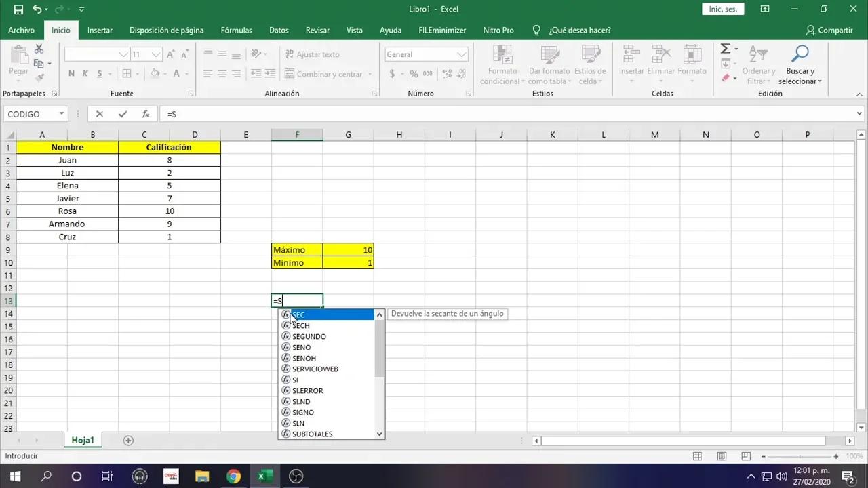The width and height of the screenshot is (868, 488).
Task: Open the notification center icon
Action: (848, 476)
